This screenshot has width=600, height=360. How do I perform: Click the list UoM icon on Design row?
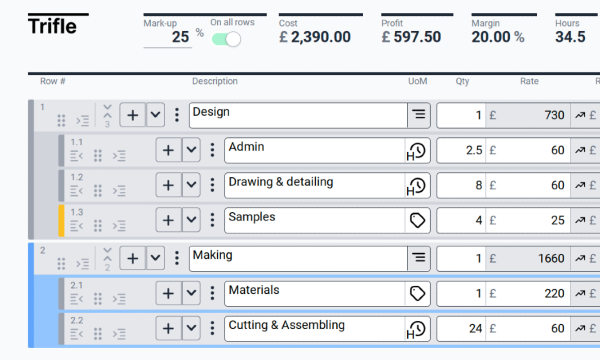pyautogui.click(x=419, y=114)
